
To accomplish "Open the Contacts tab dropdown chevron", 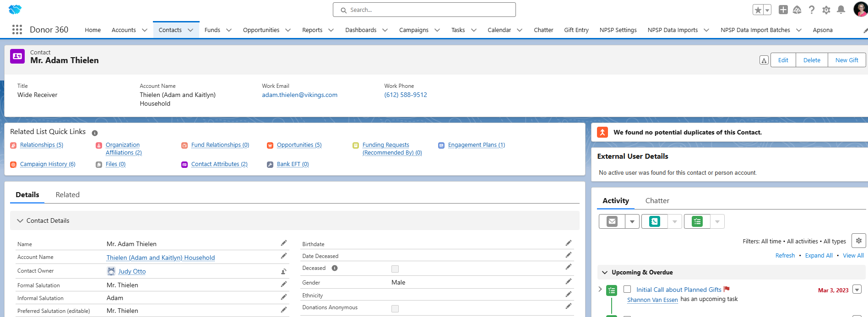I will (x=190, y=30).
